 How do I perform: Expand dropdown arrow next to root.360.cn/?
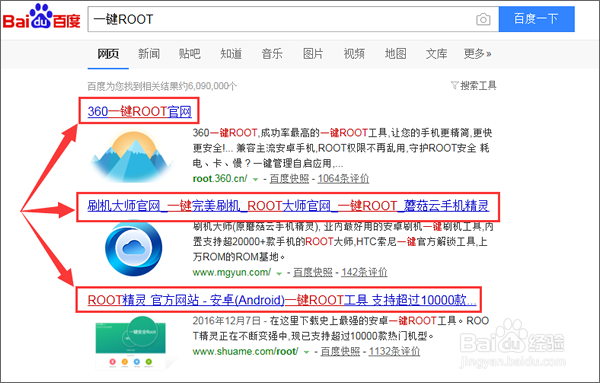click(x=255, y=179)
